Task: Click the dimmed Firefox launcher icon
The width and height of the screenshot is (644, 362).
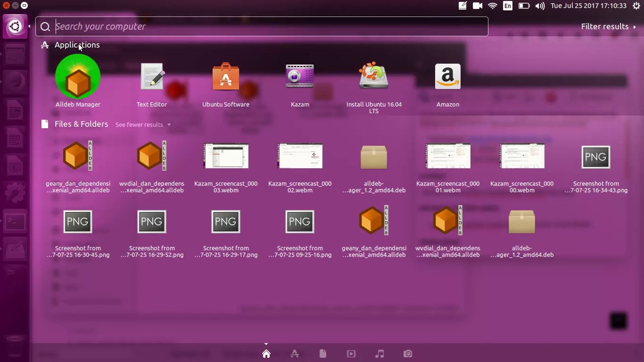Action: pos(15,82)
